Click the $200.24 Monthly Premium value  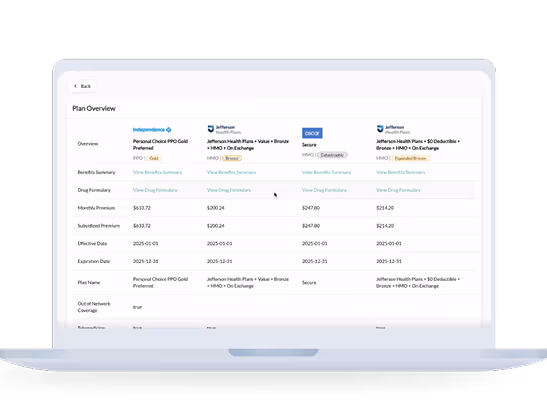pos(216,208)
